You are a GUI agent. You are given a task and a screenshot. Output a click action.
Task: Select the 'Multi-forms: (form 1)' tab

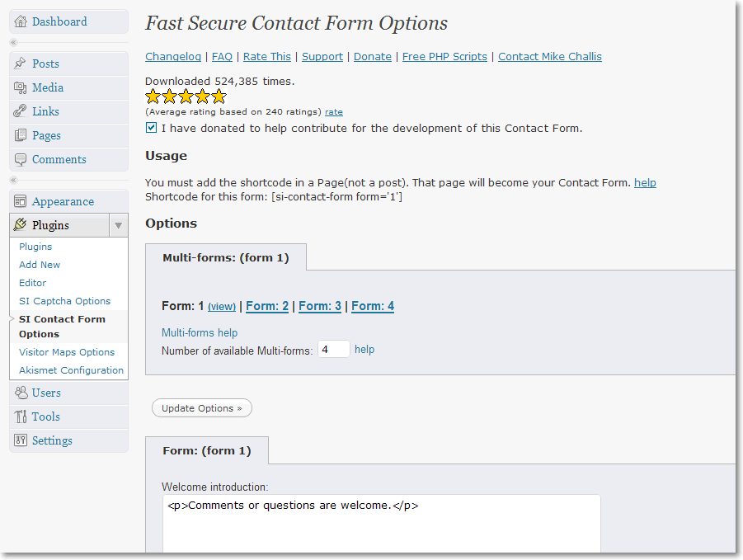click(225, 257)
